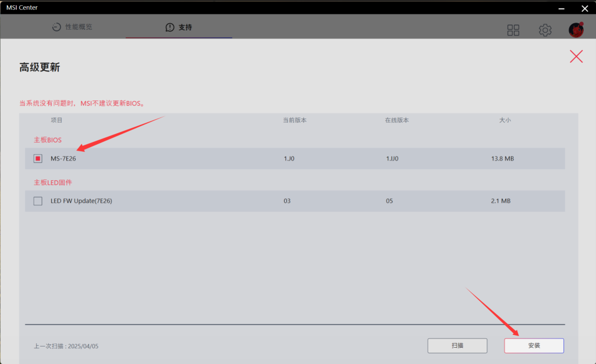
Task: Click the MSI Center window title
Action: pyautogui.click(x=22, y=8)
